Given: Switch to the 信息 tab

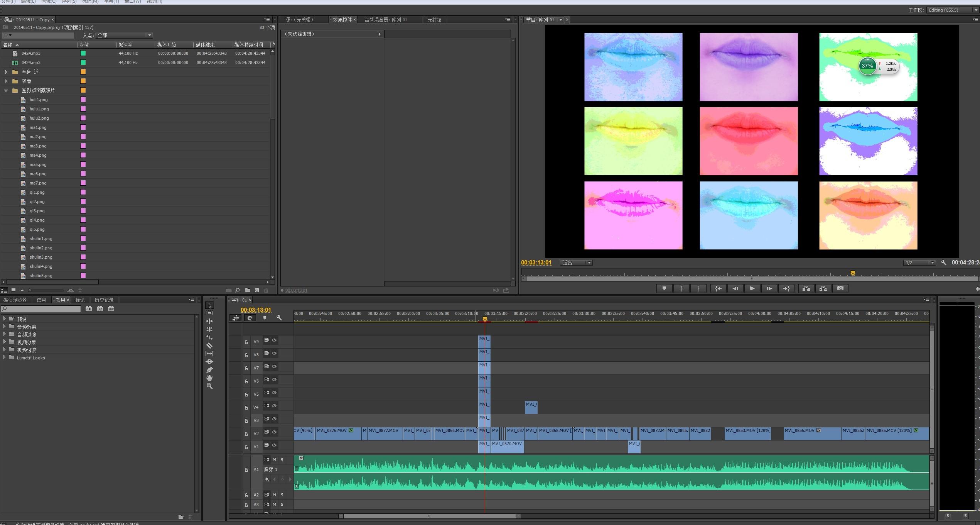Looking at the screenshot, I should point(41,300).
